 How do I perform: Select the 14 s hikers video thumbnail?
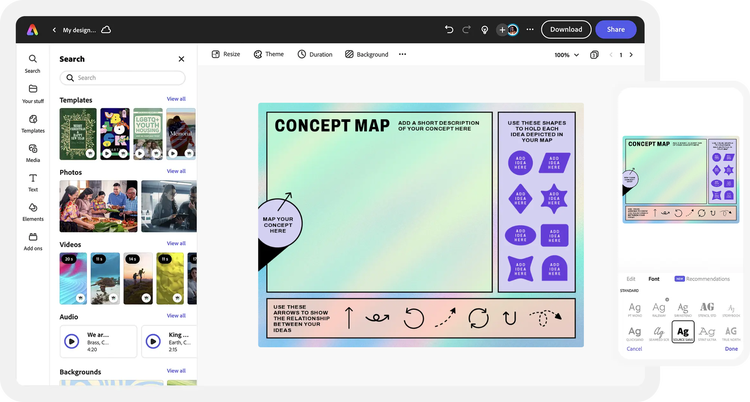coord(138,279)
